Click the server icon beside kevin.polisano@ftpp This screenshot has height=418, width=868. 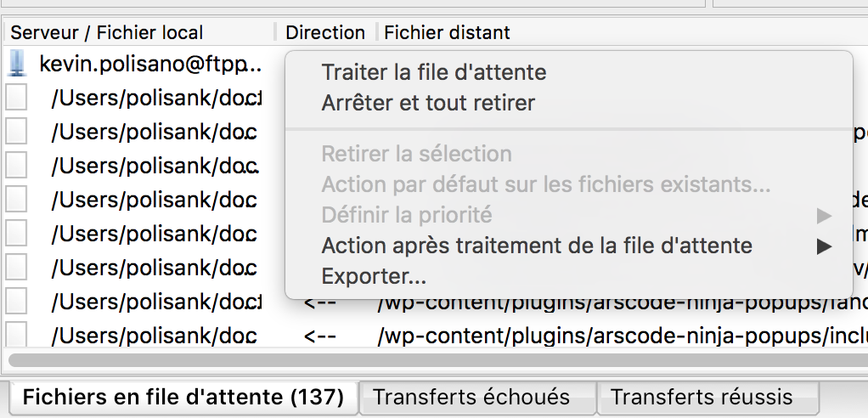(18, 65)
